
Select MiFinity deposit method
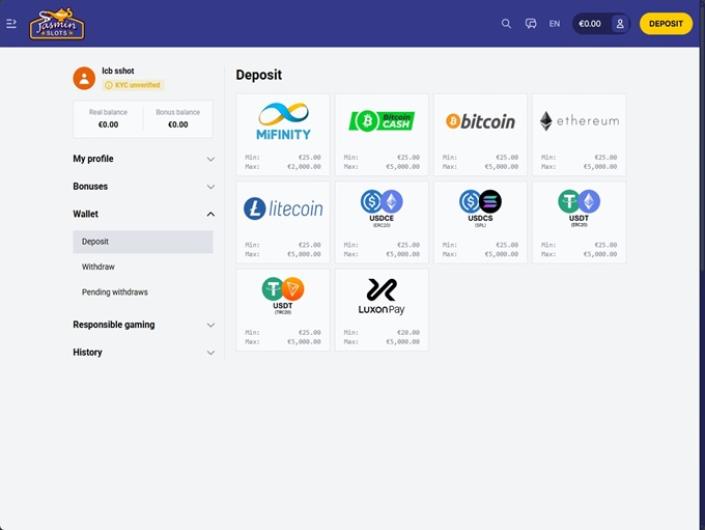point(283,122)
